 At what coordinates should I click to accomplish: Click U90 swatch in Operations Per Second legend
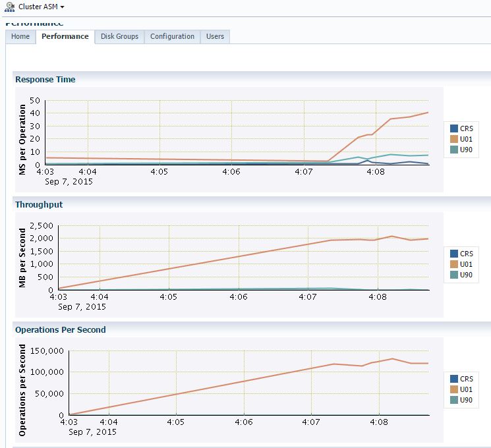point(454,400)
